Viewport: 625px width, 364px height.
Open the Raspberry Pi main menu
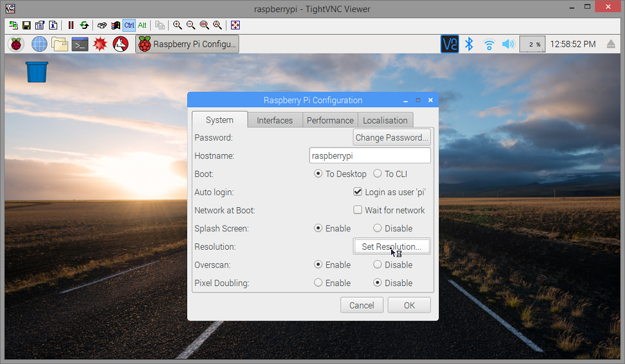tap(16, 44)
